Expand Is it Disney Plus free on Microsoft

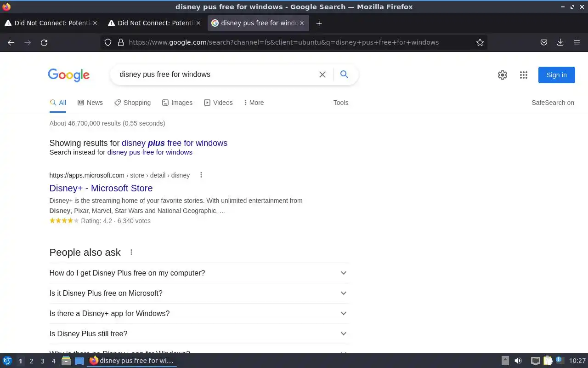(199, 293)
